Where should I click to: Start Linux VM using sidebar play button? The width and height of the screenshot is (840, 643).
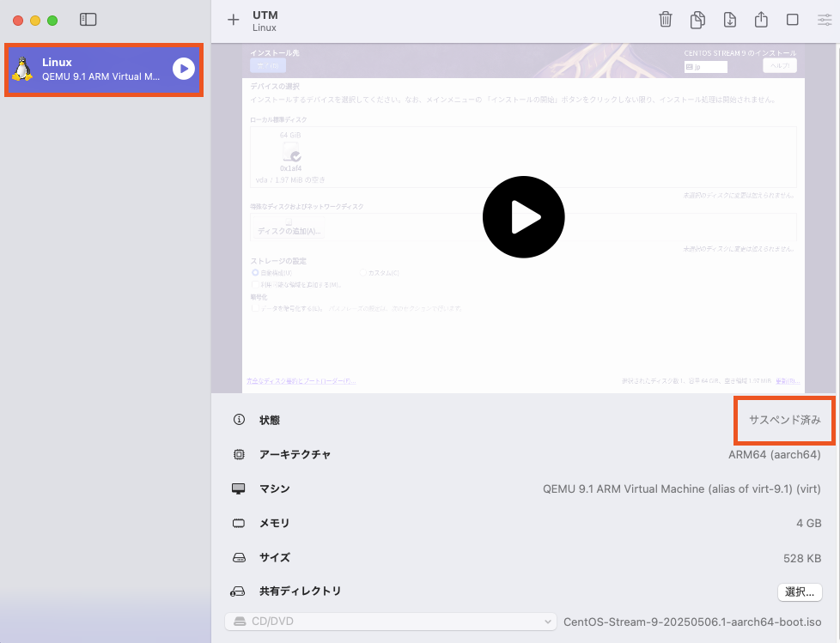click(x=184, y=69)
